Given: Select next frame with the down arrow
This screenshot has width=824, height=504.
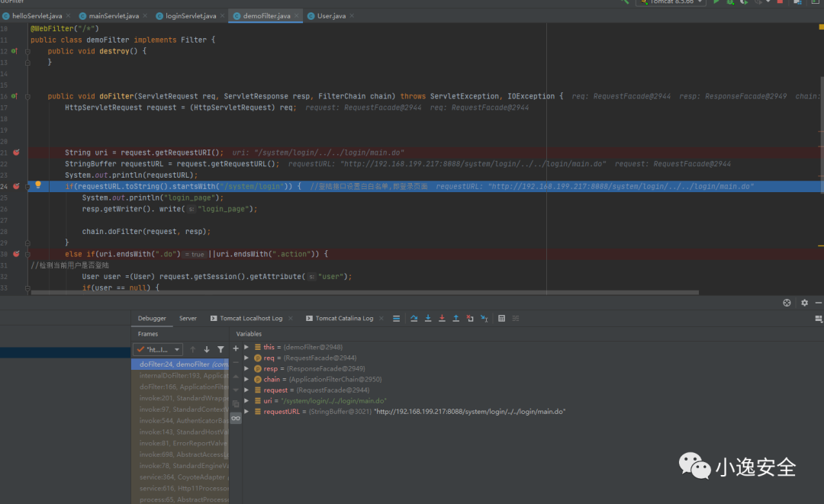Looking at the screenshot, I should pos(207,349).
